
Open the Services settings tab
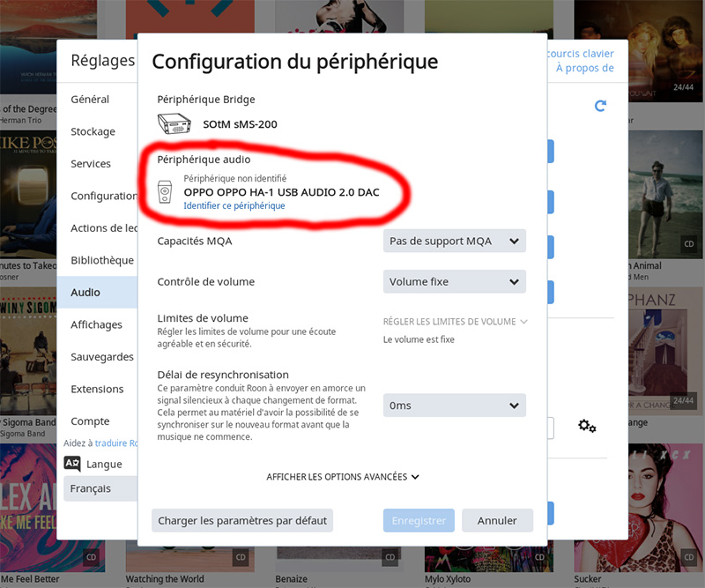[97, 164]
